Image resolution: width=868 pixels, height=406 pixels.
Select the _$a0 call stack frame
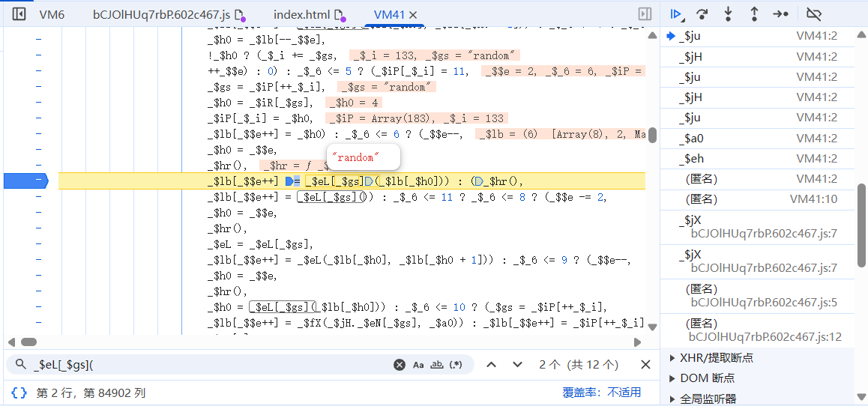click(x=691, y=138)
